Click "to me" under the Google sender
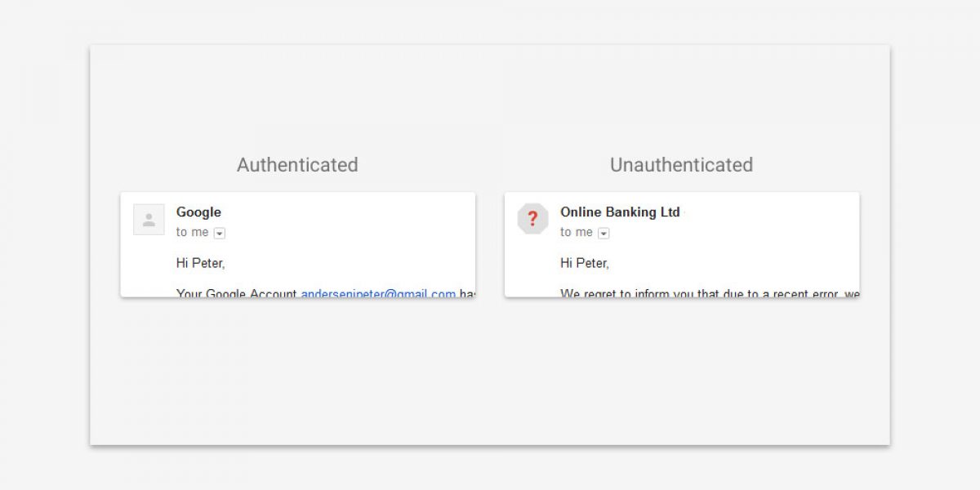 pos(192,233)
